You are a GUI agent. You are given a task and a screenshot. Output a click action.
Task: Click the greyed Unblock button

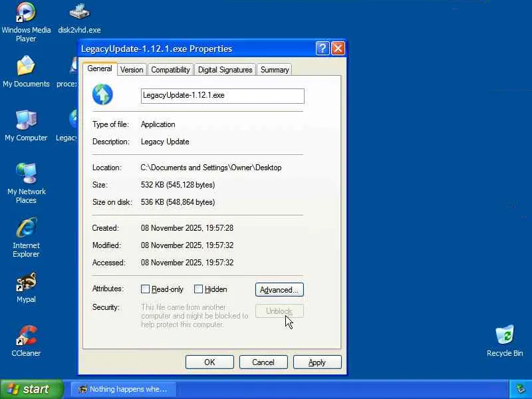click(279, 311)
